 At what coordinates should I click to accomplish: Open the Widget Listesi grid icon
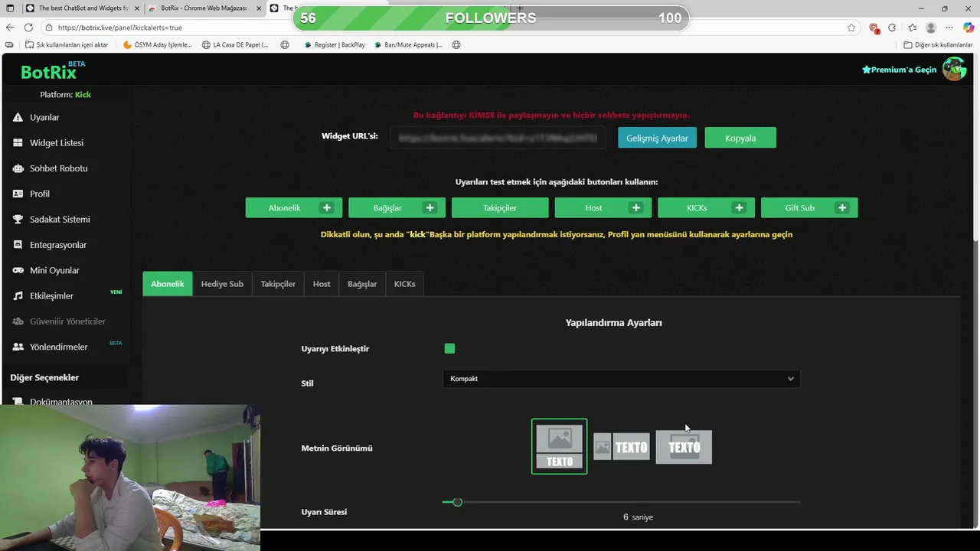(x=18, y=143)
